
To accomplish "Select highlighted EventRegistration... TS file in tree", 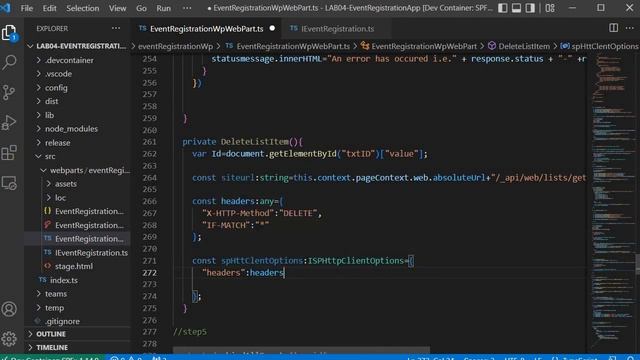I will [x=78, y=239].
